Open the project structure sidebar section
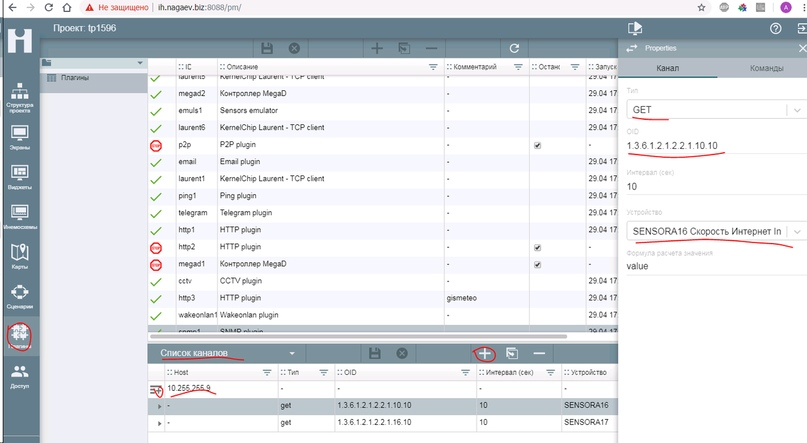Screen dimensions: 807x443 tap(20, 97)
